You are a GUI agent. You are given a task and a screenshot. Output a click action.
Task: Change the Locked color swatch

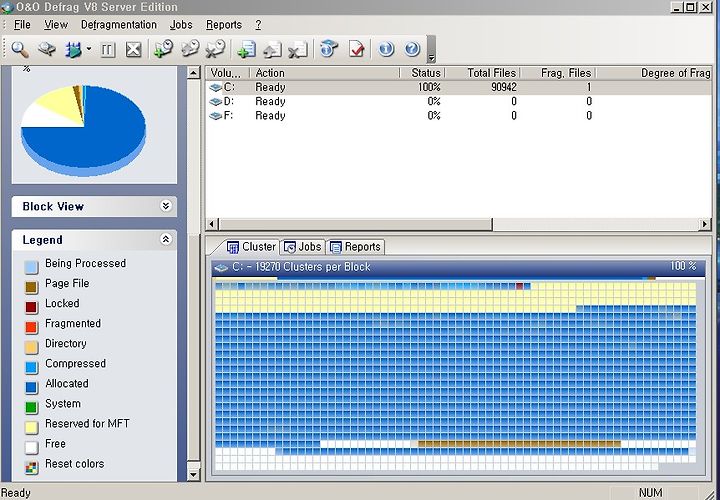(31, 307)
